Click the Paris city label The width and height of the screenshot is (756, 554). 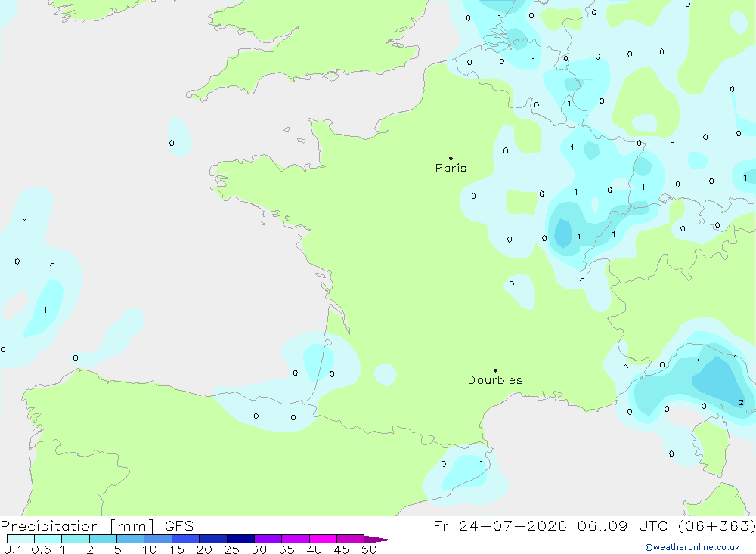click(x=451, y=168)
